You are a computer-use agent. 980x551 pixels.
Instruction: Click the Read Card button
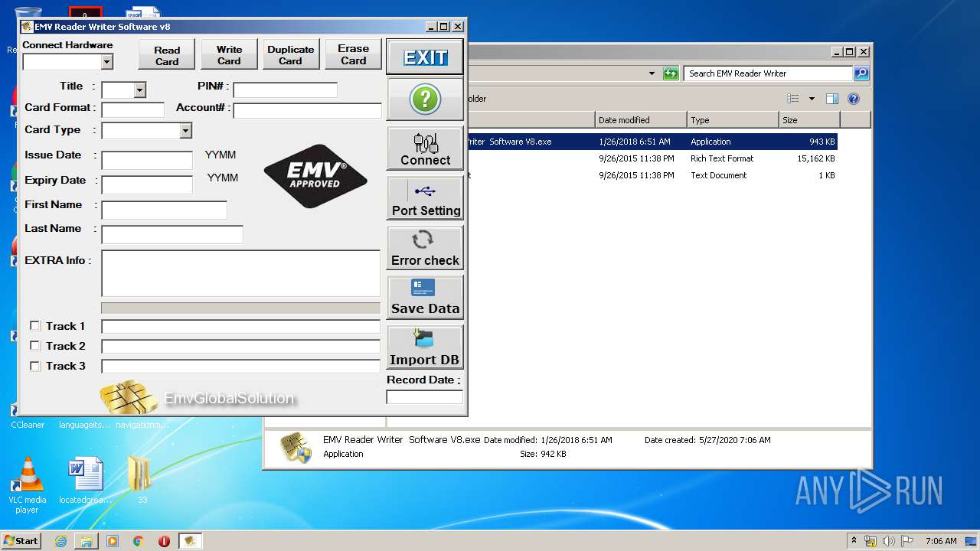[167, 54]
